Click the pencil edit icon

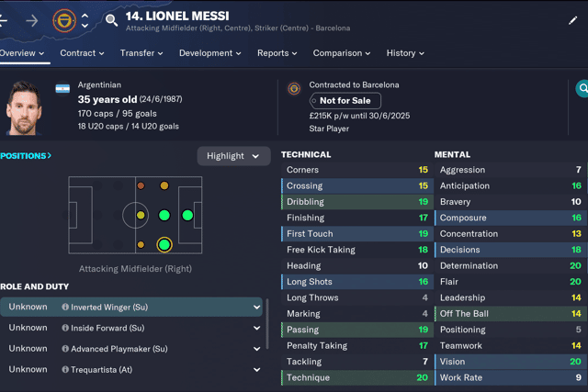(572, 20)
